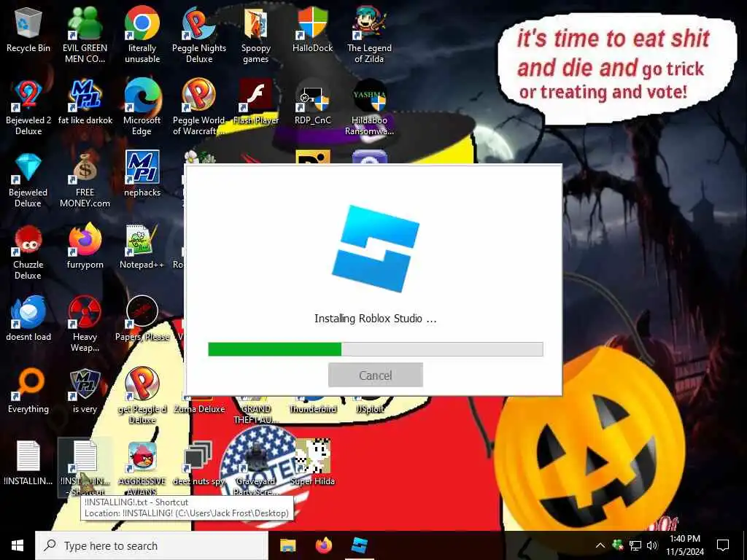Click the Roblox Studio install progress bar
Image resolution: width=747 pixels, height=560 pixels.
coord(376,349)
